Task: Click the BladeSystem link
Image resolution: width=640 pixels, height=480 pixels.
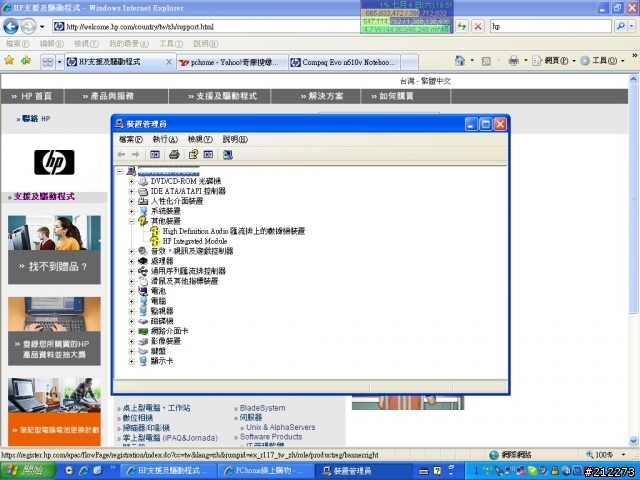Action: pos(262,408)
